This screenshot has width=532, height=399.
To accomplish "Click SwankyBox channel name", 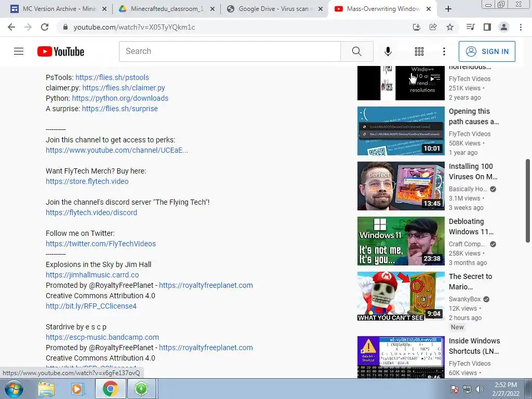I will pos(464,299).
